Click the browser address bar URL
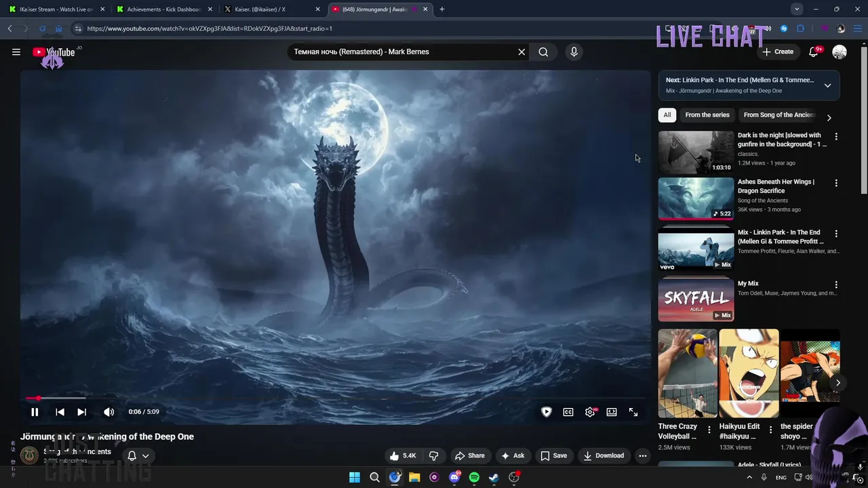This screenshot has height=488, width=868. 210,28
